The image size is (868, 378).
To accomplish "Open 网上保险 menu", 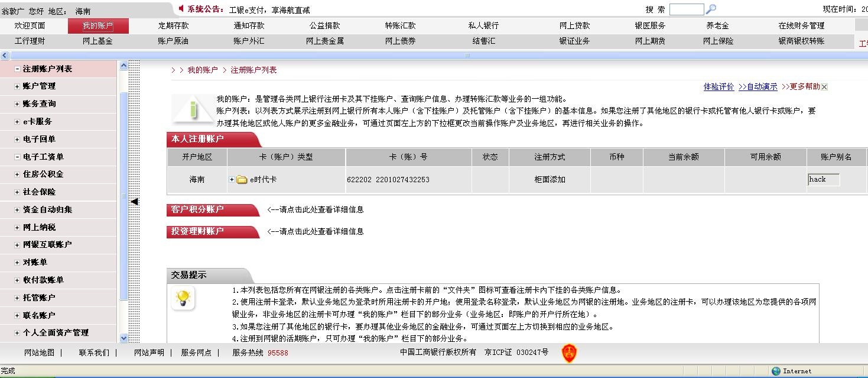I will coord(717,41).
